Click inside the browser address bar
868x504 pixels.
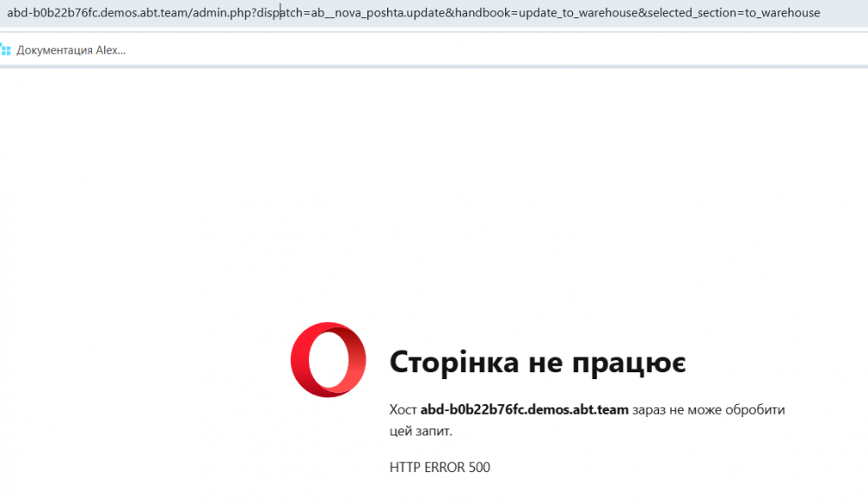434,12
